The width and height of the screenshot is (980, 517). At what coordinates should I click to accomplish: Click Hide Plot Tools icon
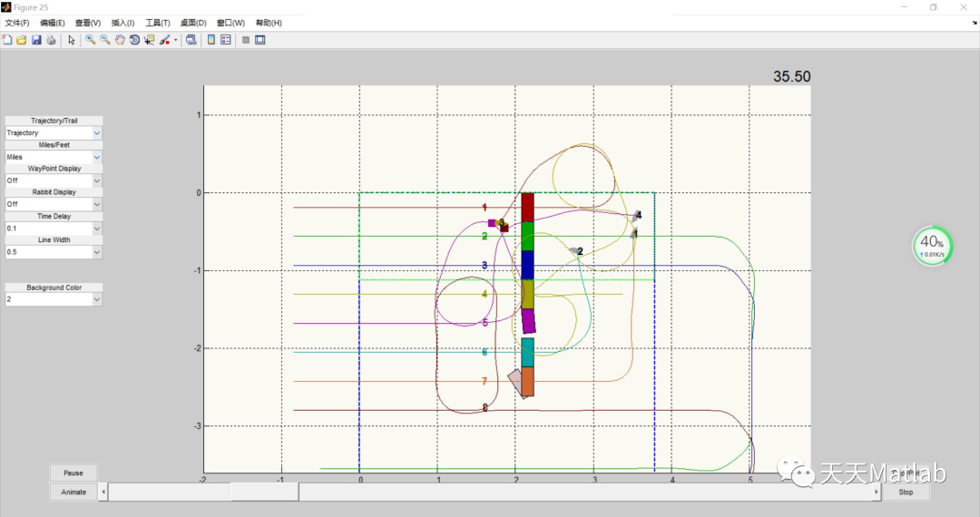tap(246, 40)
